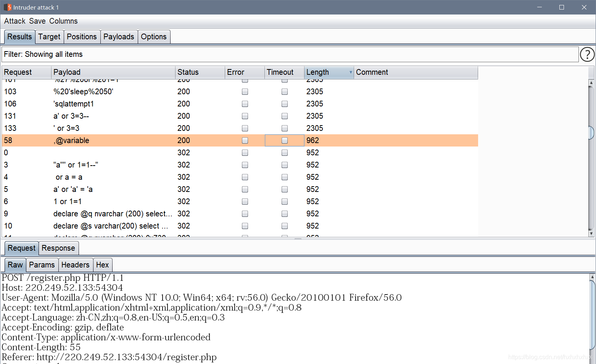Click request number 0 baseline row

(x=240, y=153)
